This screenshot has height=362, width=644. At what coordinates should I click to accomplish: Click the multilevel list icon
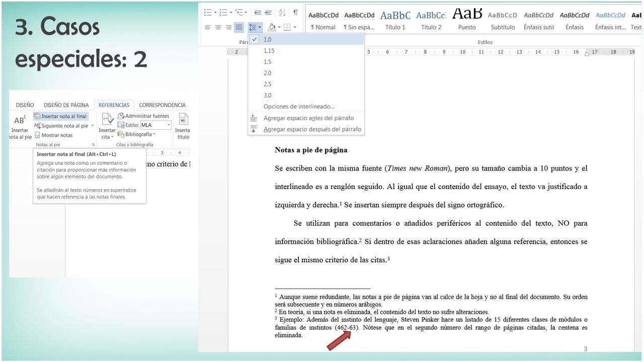tap(239, 13)
